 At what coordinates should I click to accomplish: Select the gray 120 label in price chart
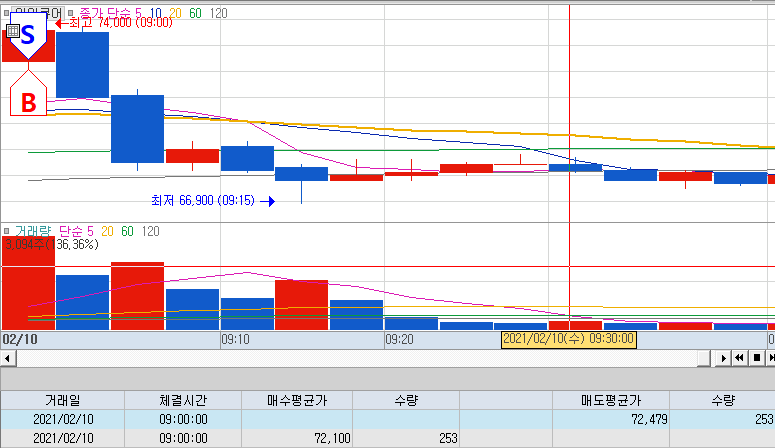click(x=218, y=13)
